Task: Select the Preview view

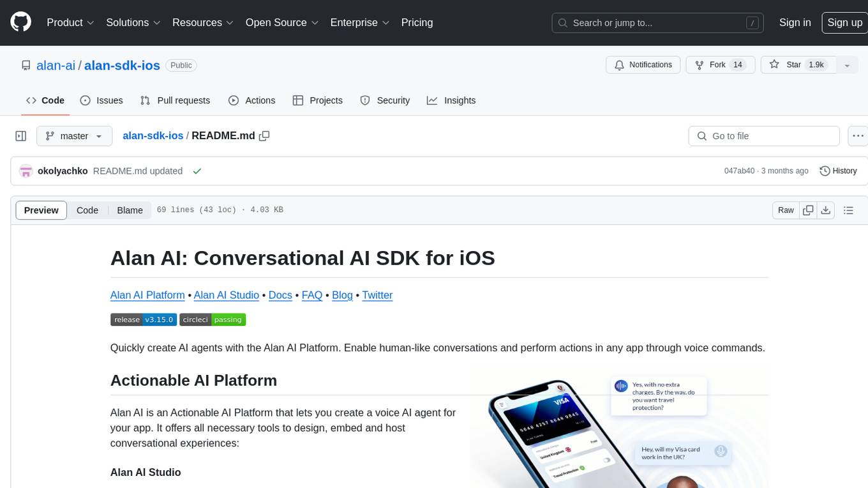Action: tap(41, 210)
